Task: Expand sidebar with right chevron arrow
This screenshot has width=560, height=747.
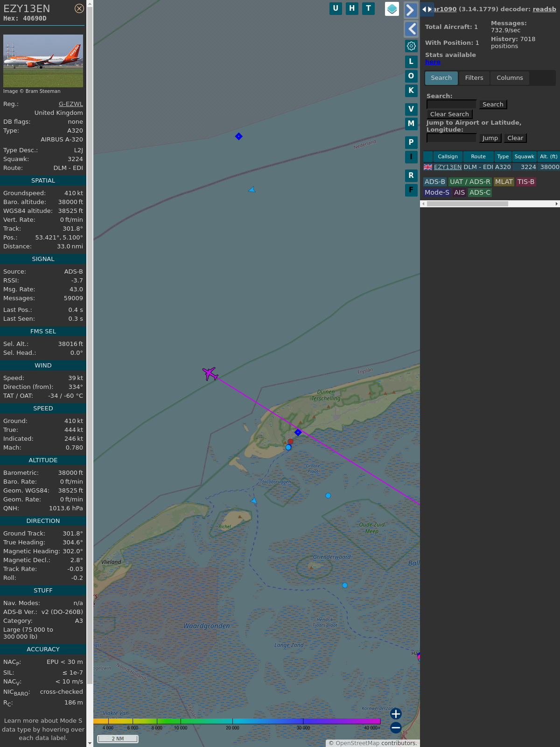Action: [x=411, y=10]
